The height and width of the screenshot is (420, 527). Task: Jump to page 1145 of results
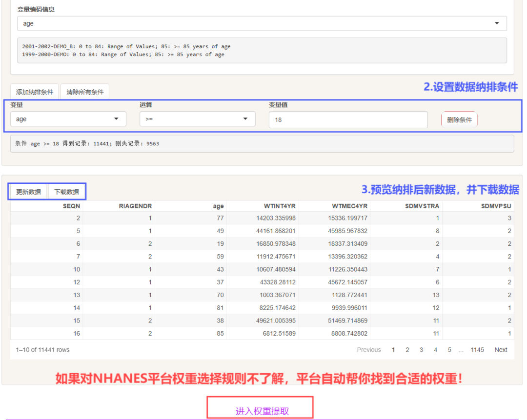pyautogui.click(x=477, y=350)
